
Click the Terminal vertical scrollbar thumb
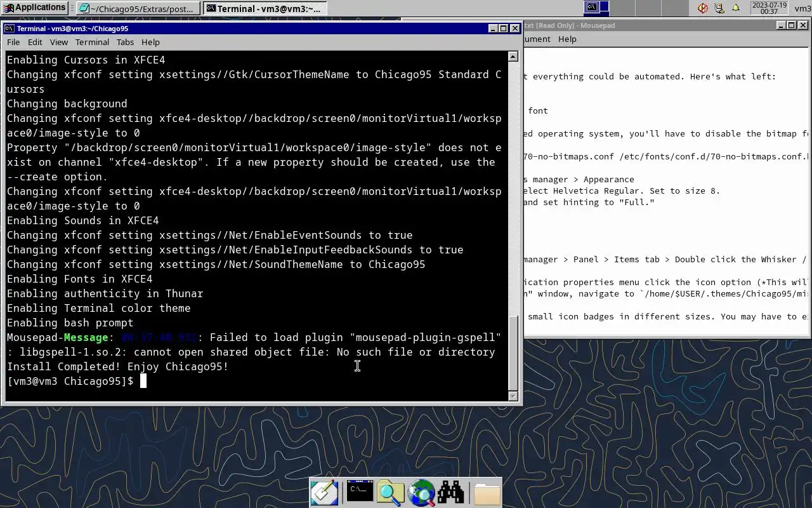513,352
